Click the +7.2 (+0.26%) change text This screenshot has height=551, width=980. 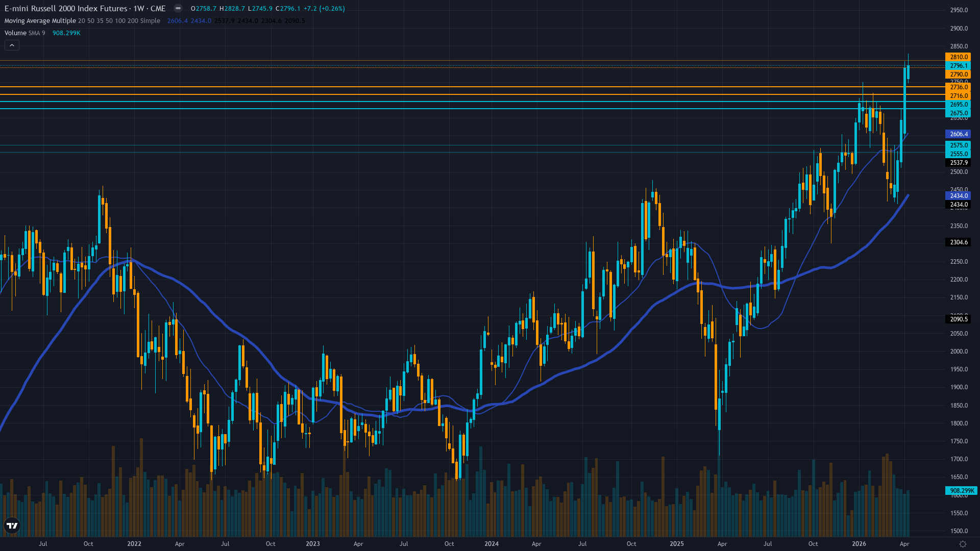324,9
